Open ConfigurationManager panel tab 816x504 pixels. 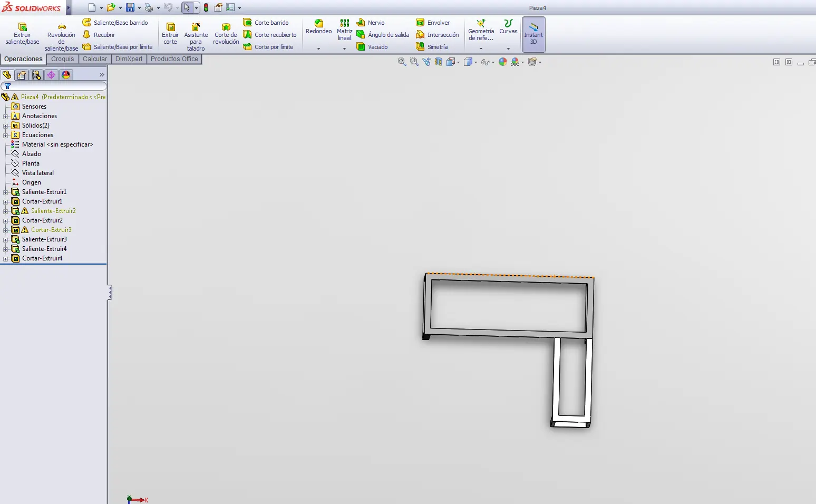pos(36,75)
